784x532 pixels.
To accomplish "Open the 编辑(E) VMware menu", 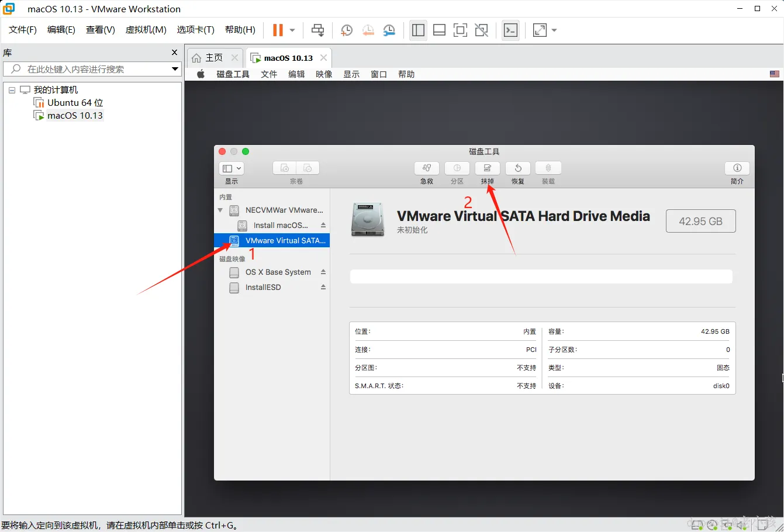I will pos(61,30).
